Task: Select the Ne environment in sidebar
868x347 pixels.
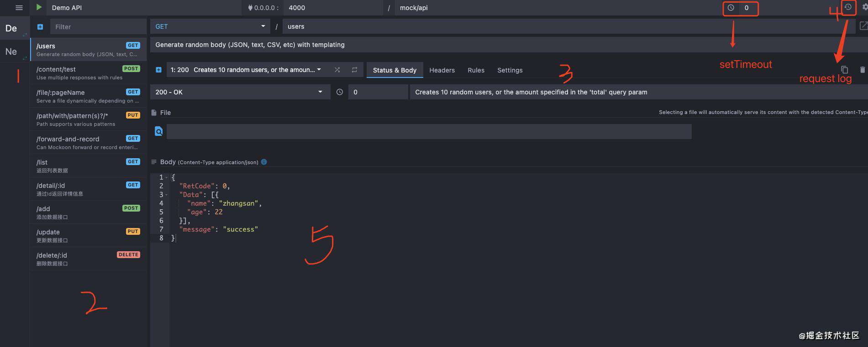Action: pos(15,52)
